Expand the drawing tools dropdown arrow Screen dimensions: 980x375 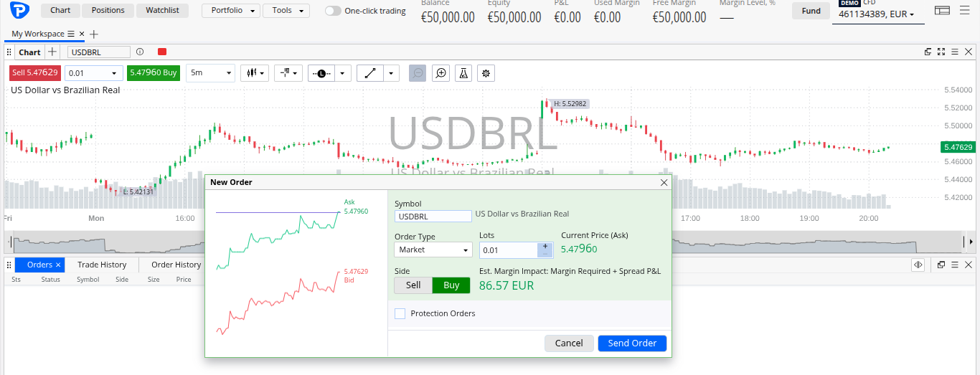coord(391,73)
